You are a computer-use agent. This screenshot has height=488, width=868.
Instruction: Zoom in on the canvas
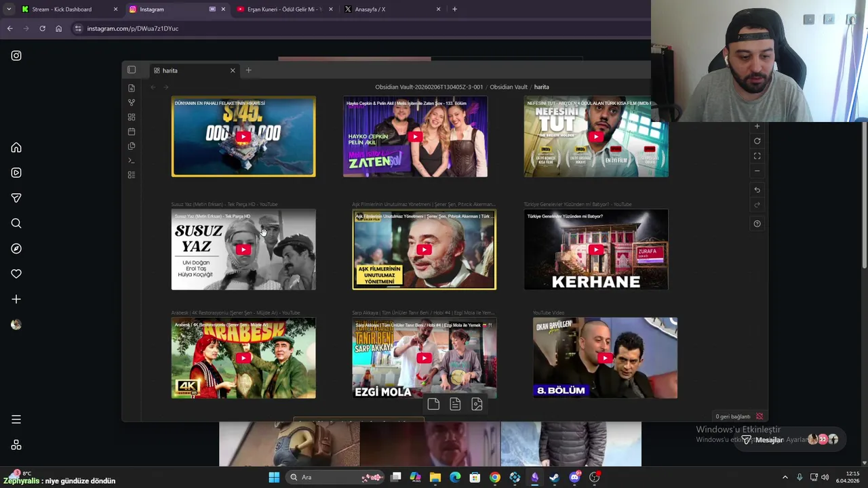click(x=757, y=126)
